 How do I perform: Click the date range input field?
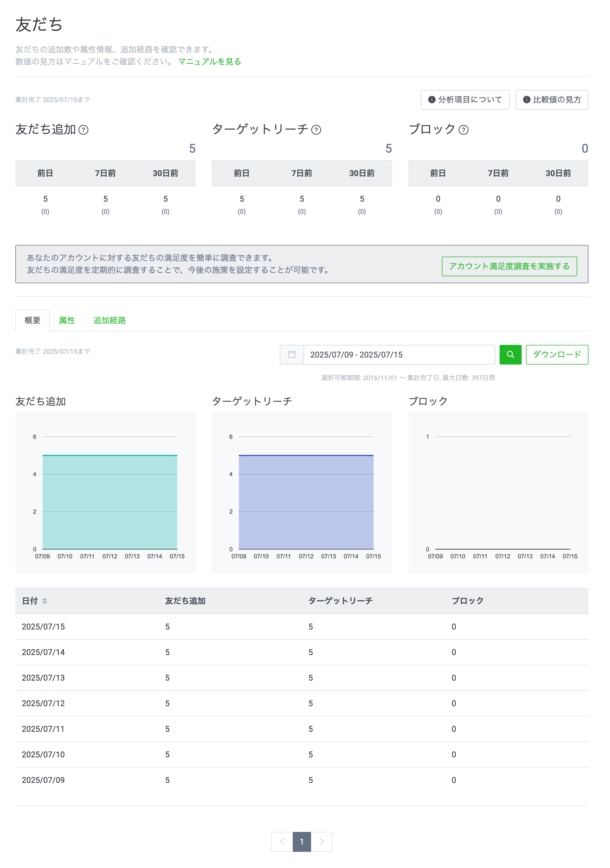[x=399, y=355]
